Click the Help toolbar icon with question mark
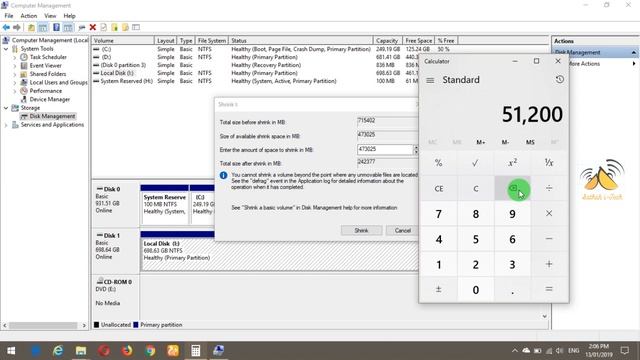The image size is (640, 360). 56,27
